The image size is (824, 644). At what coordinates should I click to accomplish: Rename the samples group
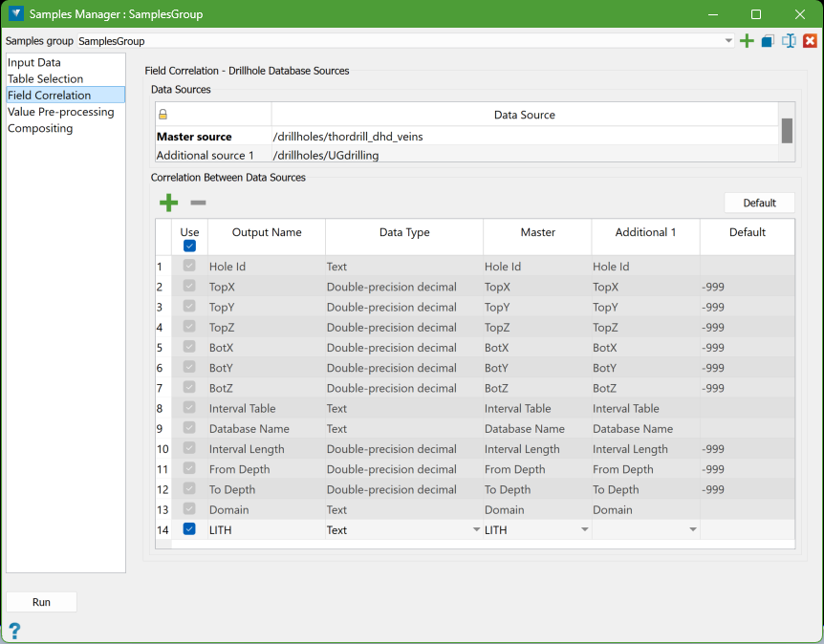point(789,41)
